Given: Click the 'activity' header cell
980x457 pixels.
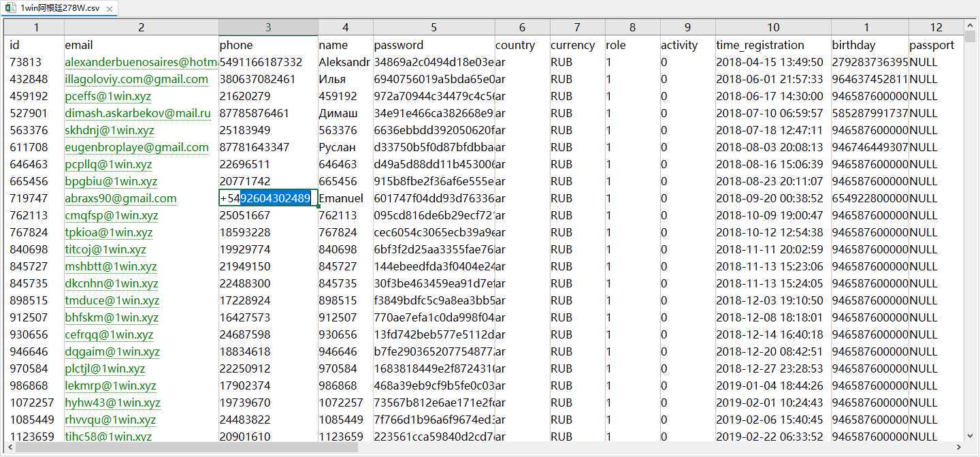Looking at the screenshot, I should 688,45.
